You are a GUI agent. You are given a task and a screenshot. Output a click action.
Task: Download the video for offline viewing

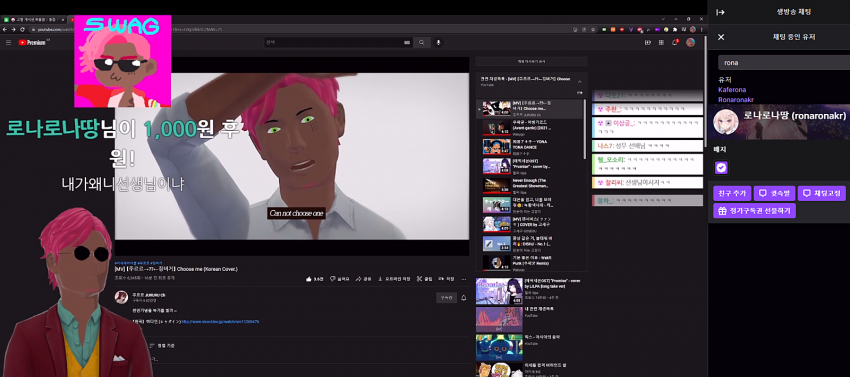pyautogui.click(x=394, y=279)
